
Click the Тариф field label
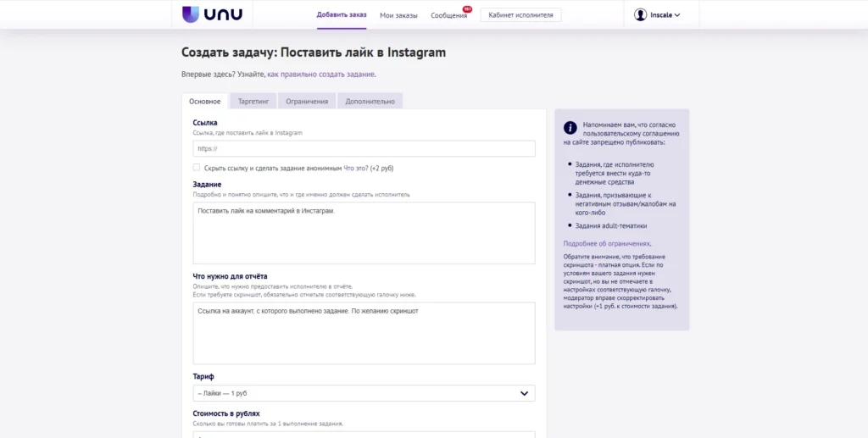203,376
